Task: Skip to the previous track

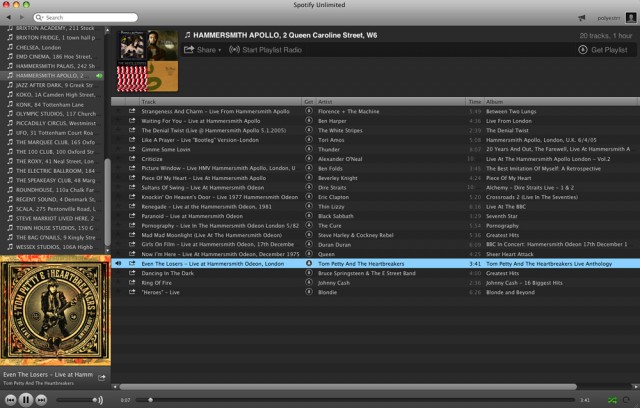Action: point(11,400)
